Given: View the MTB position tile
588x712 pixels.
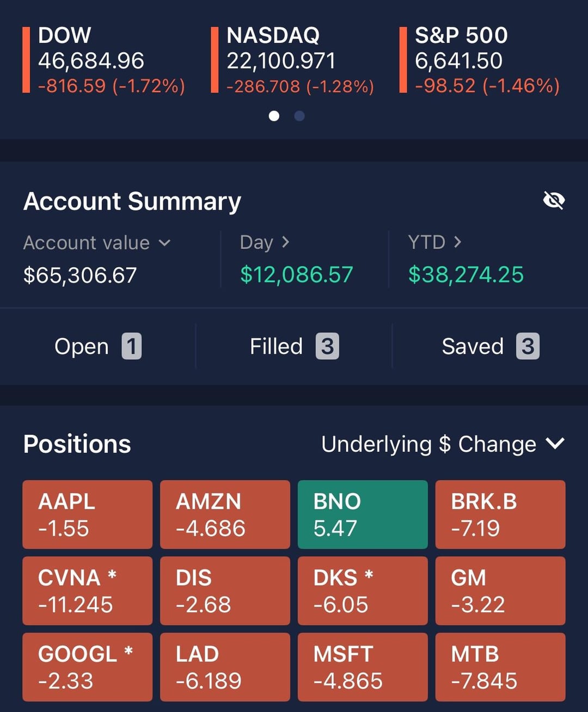Looking at the screenshot, I should [x=500, y=667].
